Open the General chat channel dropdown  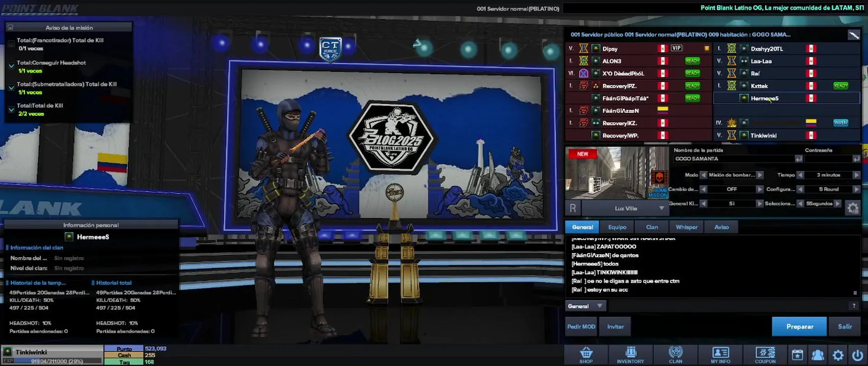point(586,306)
